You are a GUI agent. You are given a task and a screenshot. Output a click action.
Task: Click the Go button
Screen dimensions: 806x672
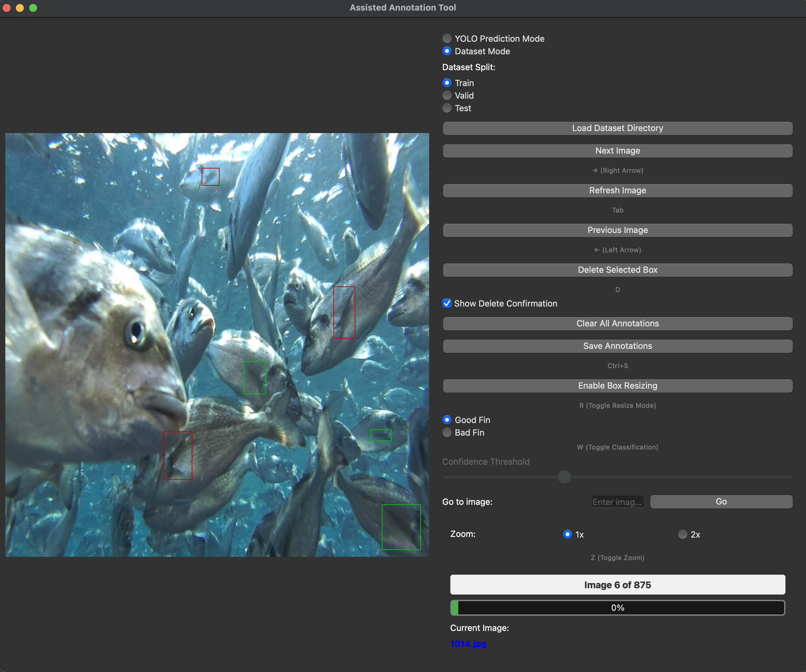point(721,502)
